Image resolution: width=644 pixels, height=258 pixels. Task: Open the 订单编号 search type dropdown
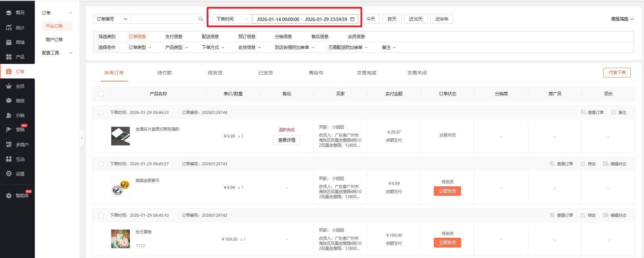(112, 19)
